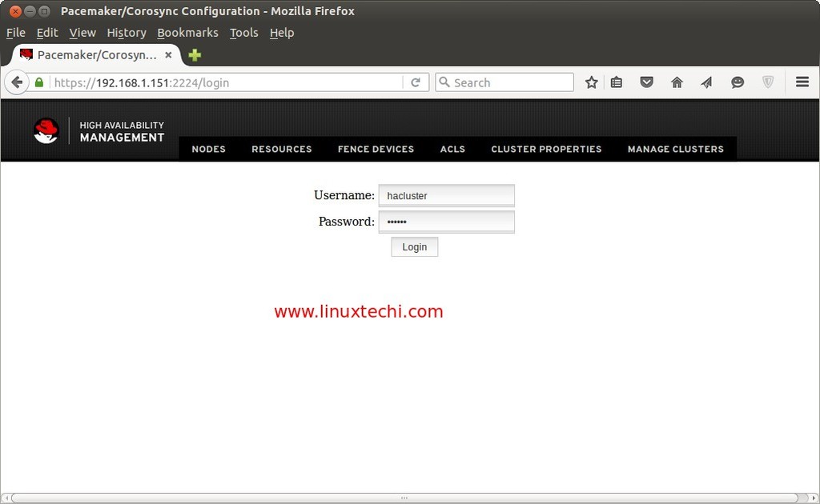Open the search engine selector
Screen dimensions: 820x504
[x=444, y=82]
